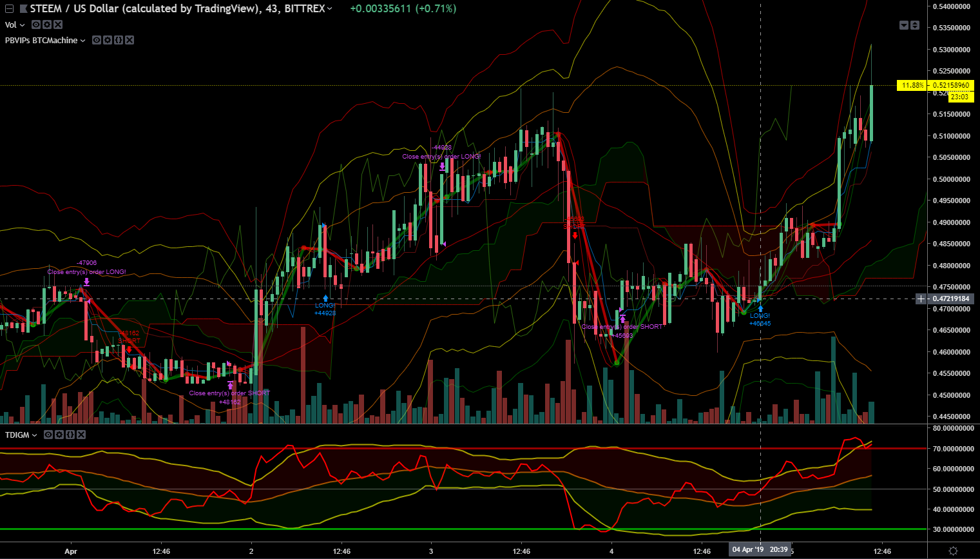Click the 'Close entry(s) order LONG!' label near -47906
980x559 pixels.
point(87,272)
